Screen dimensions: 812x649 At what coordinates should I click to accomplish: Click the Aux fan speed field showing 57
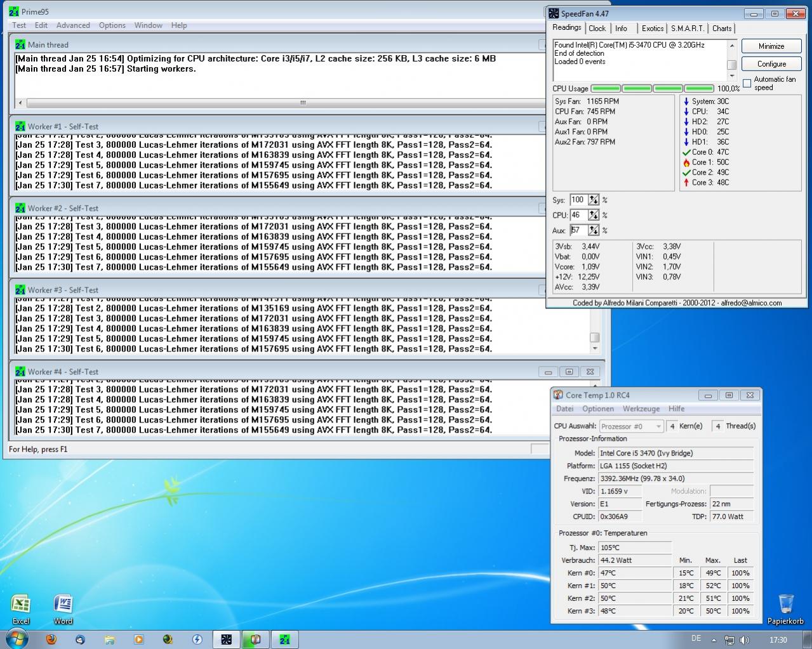578,230
